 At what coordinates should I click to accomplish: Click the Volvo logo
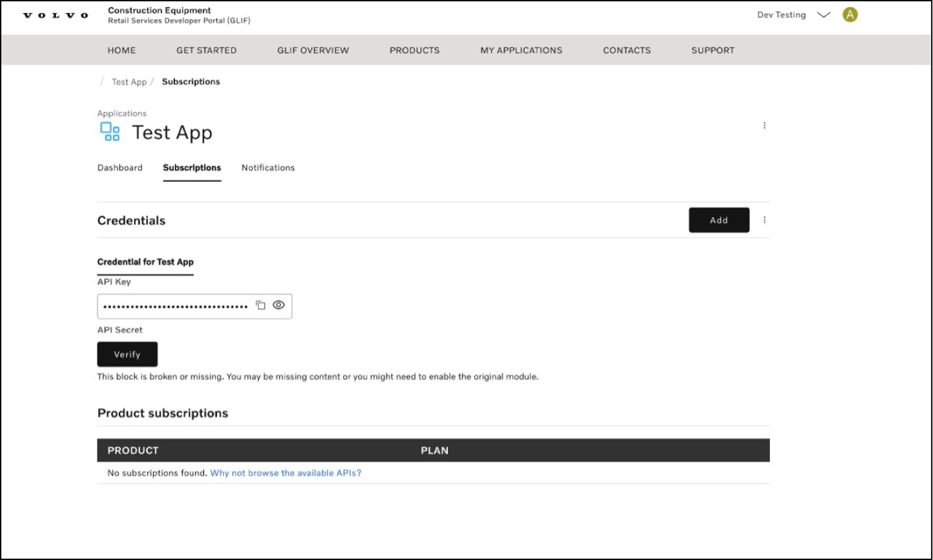click(x=55, y=15)
